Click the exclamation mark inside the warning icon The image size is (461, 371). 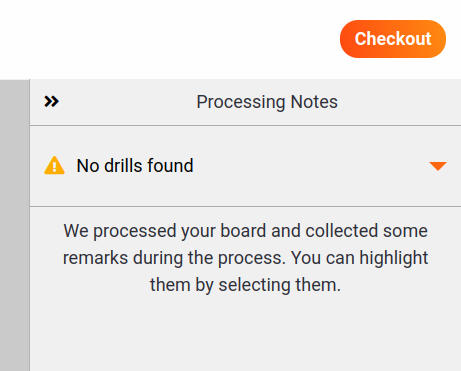point(54,167)
